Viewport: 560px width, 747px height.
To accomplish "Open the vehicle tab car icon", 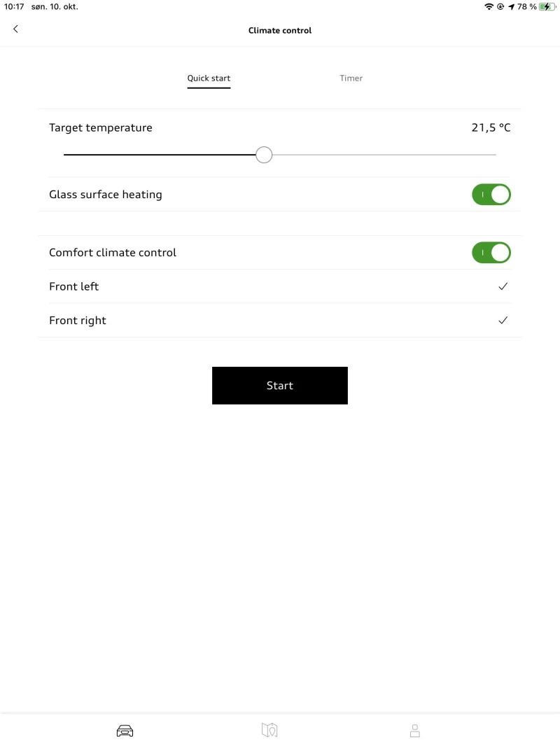I will [125, 731].
